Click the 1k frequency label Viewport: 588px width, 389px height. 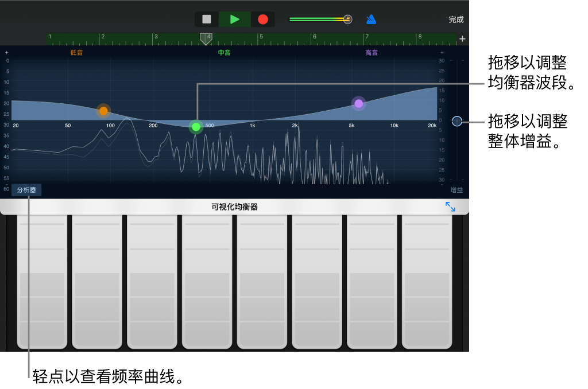(x=253, y=126)
